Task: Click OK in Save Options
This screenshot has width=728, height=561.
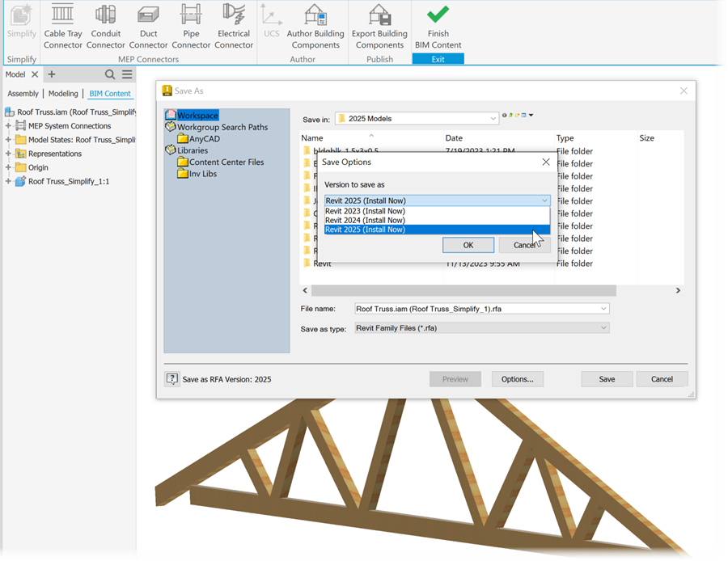Action: 468,245
